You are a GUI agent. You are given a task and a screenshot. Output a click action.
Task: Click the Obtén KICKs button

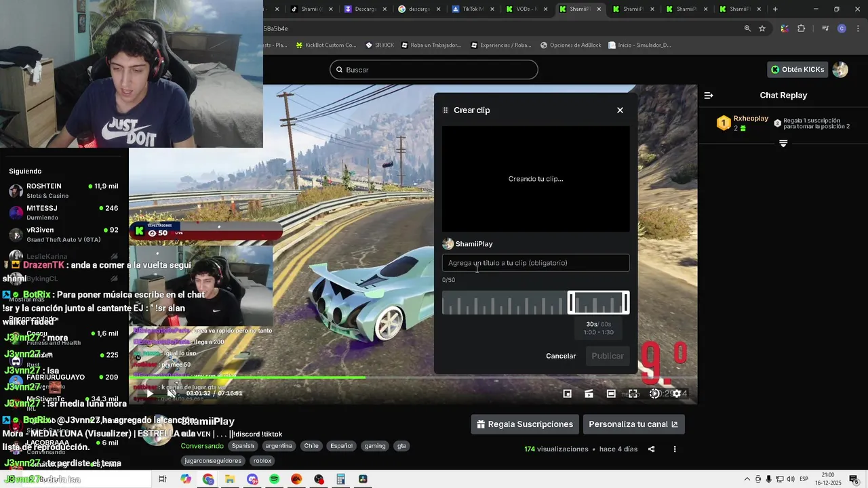797,69
